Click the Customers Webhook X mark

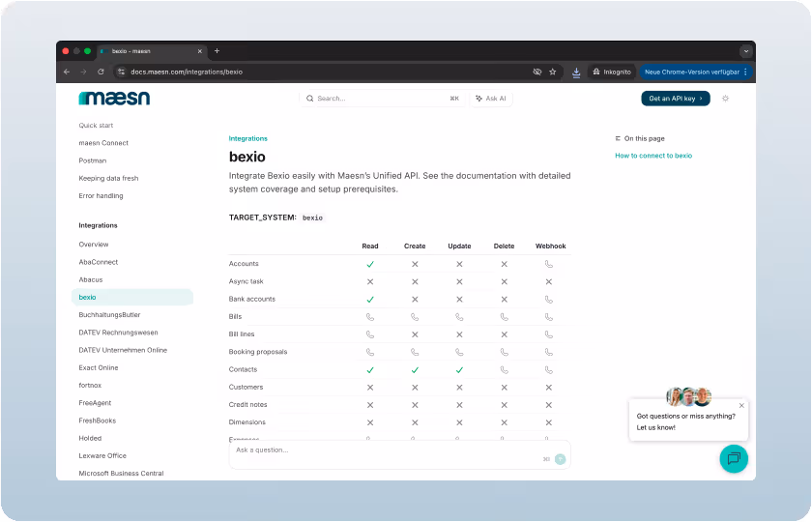[549, 388]
